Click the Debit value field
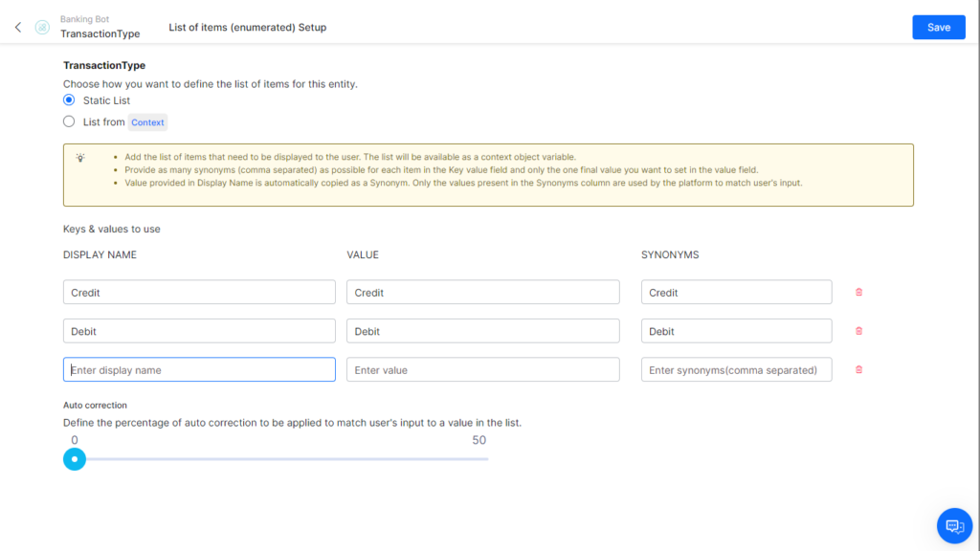This screenshot has width=980, height=551. coord(482,330)
